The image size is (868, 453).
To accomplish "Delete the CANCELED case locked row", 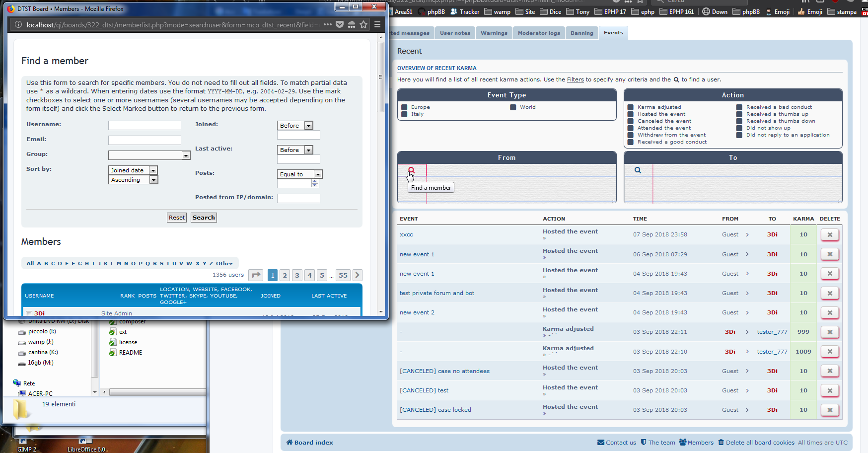I will pyautogui.click(x=830, y=410).
